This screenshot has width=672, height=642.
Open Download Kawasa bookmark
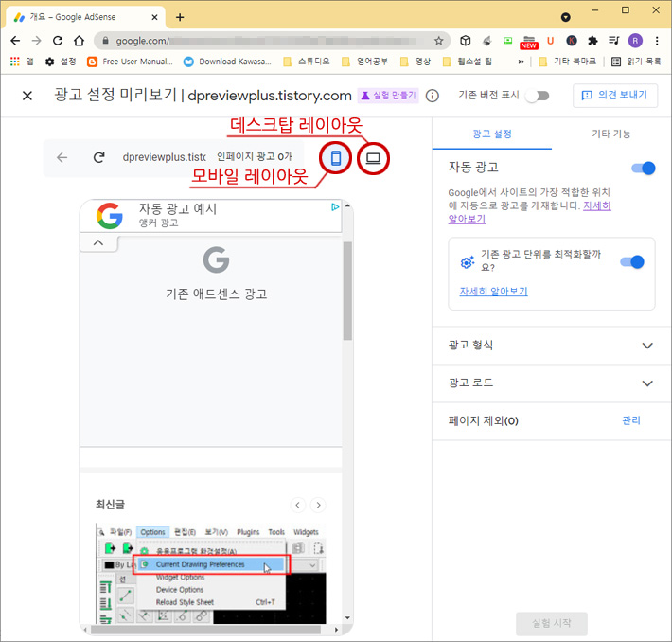[227, 62]
